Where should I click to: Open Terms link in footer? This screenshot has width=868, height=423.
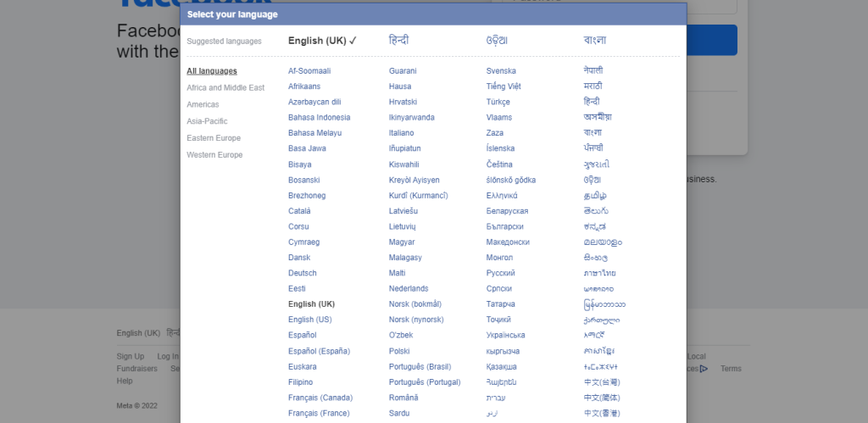coord(731,369)
